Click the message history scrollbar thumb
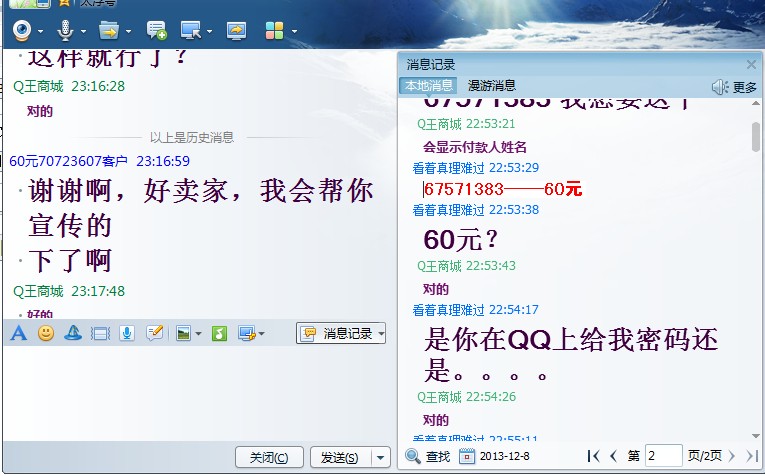Viewport: 765px width, 476px height. point(756,137)
